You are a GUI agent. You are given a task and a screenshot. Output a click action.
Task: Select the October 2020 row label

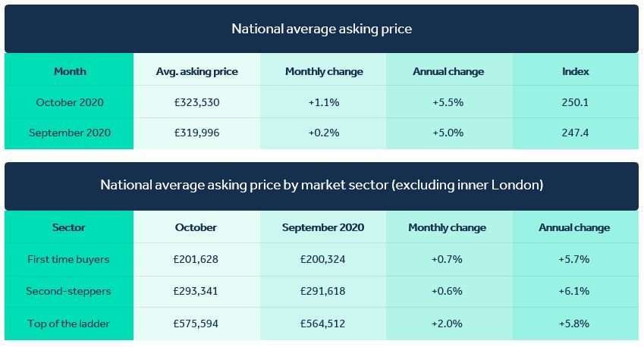70,102
